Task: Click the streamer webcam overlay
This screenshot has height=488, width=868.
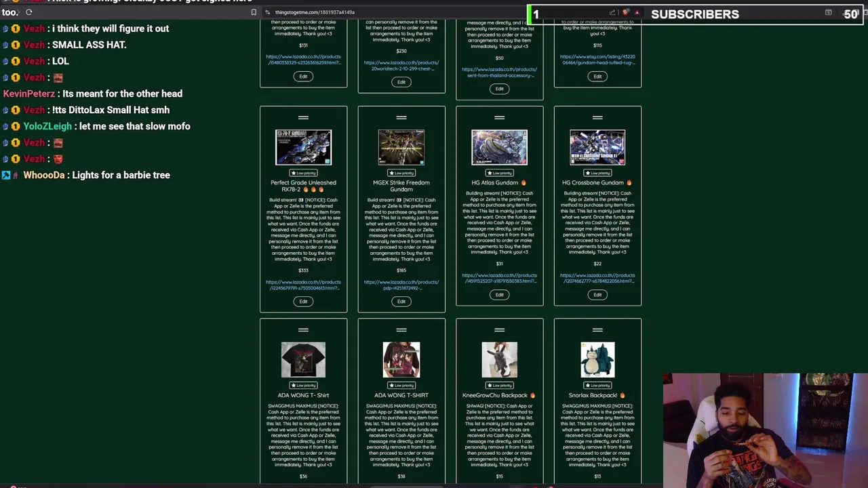Action: [765, 430]
